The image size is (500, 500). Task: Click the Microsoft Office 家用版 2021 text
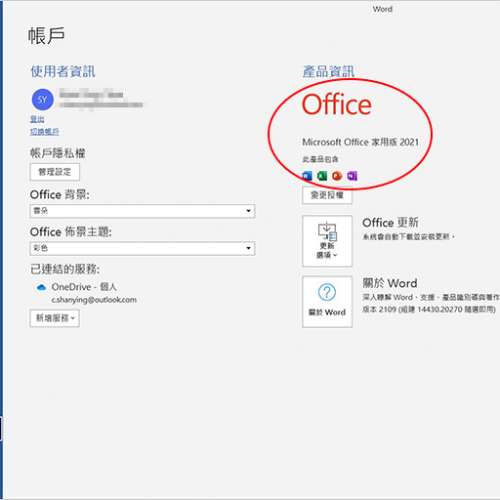coord(360,142)
